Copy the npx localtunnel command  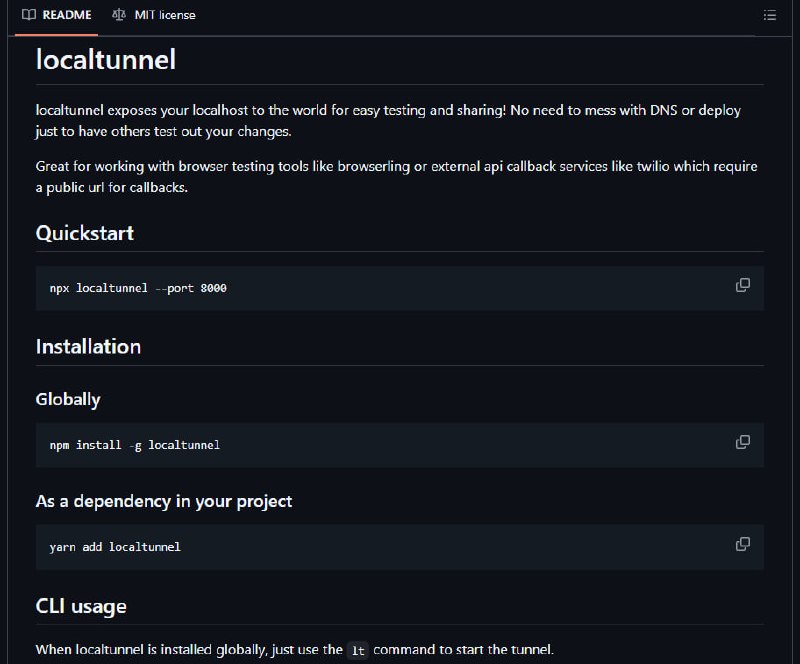coord(743,285)
